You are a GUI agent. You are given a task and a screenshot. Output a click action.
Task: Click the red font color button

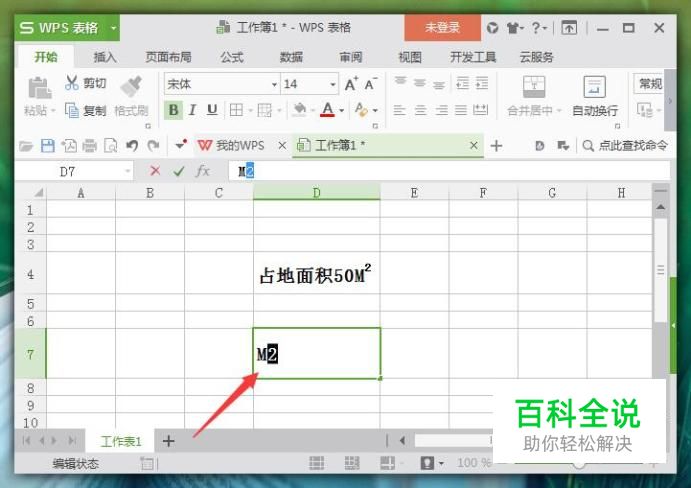click(327, 110)
